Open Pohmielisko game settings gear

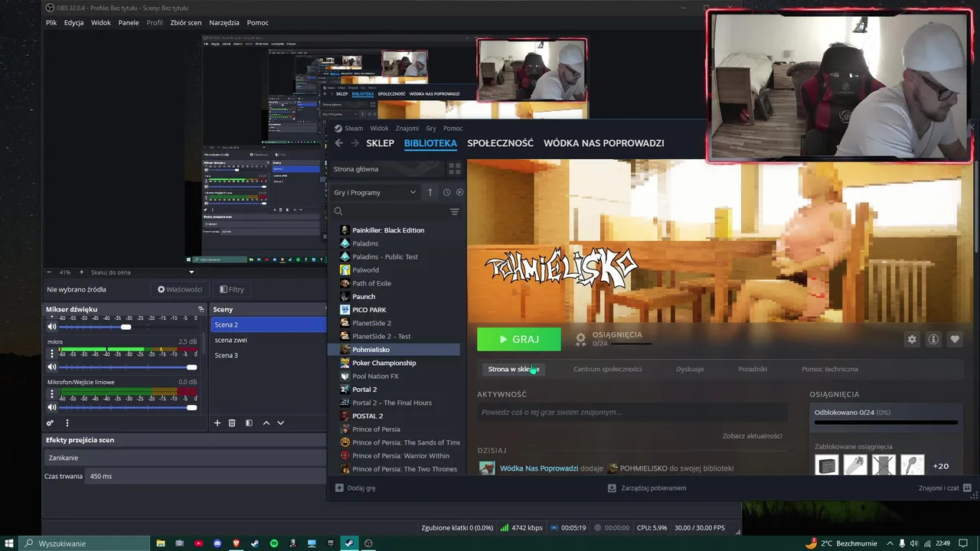[912, 339]
